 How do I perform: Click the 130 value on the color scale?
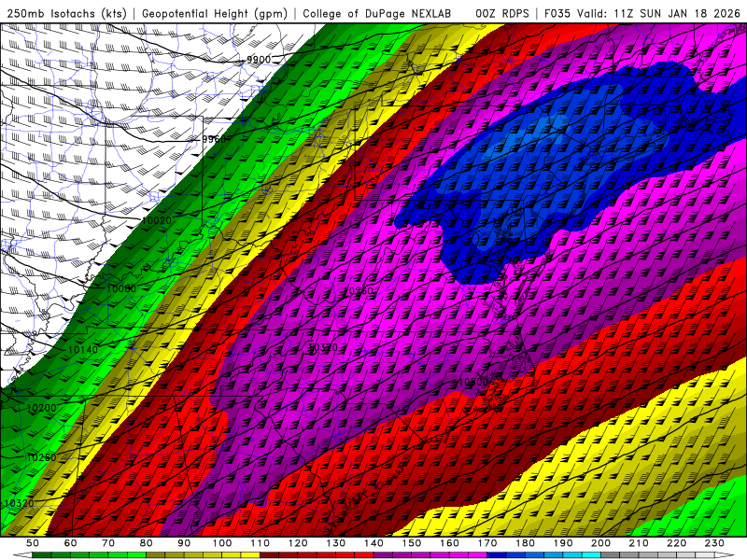[x=336, y=543]
